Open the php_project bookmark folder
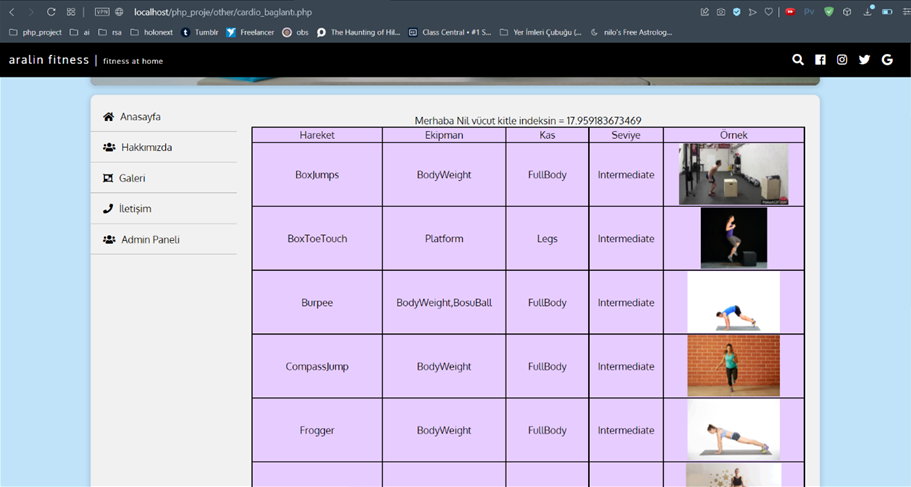 (x=35, y=33)
